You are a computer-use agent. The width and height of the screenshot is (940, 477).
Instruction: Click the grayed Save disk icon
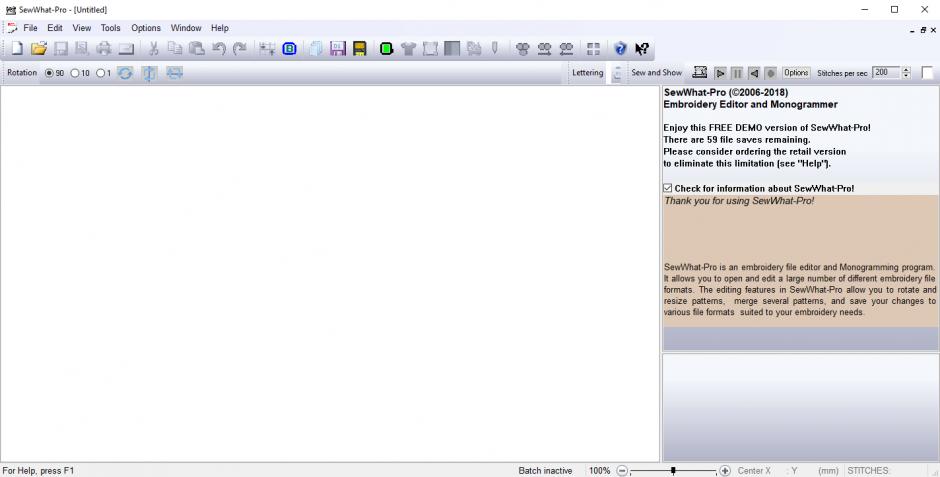61,49
